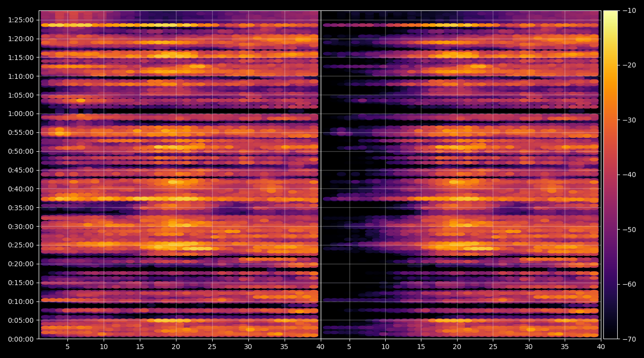644x358 pixels.
Task: Select the 0:50:00 tick label
Action: coord(21,151)
